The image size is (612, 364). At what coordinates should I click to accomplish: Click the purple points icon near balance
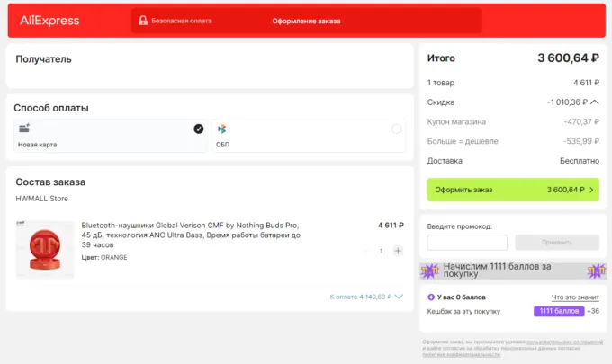(431, 297)
